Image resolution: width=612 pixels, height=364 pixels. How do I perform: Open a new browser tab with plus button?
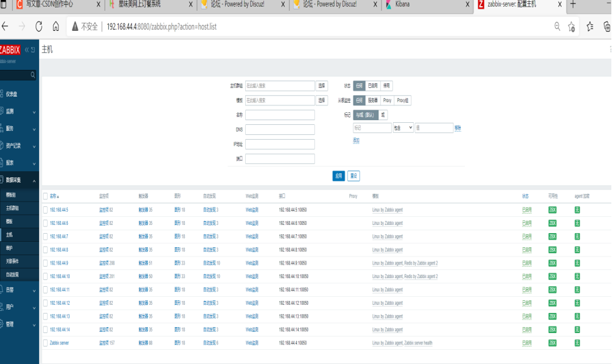coord(573,4)
